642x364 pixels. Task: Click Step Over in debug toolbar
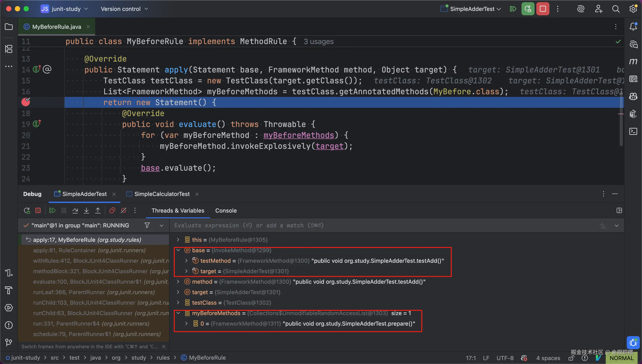pos(75,211)
